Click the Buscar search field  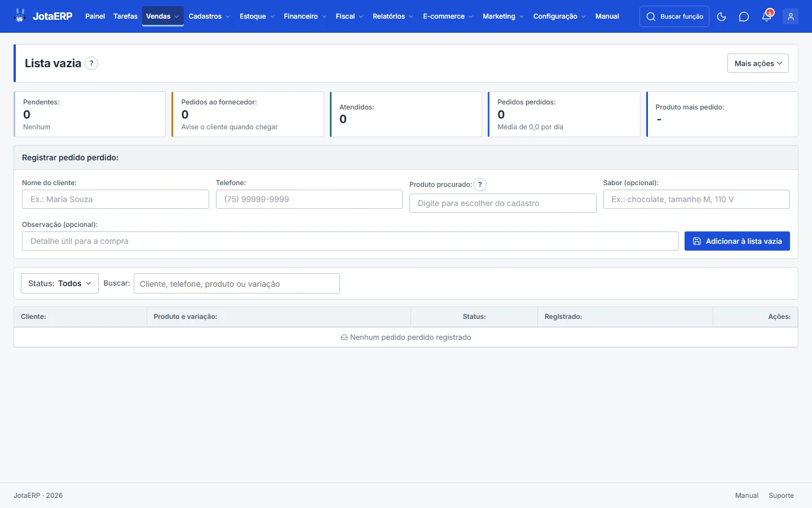(237, 283)
